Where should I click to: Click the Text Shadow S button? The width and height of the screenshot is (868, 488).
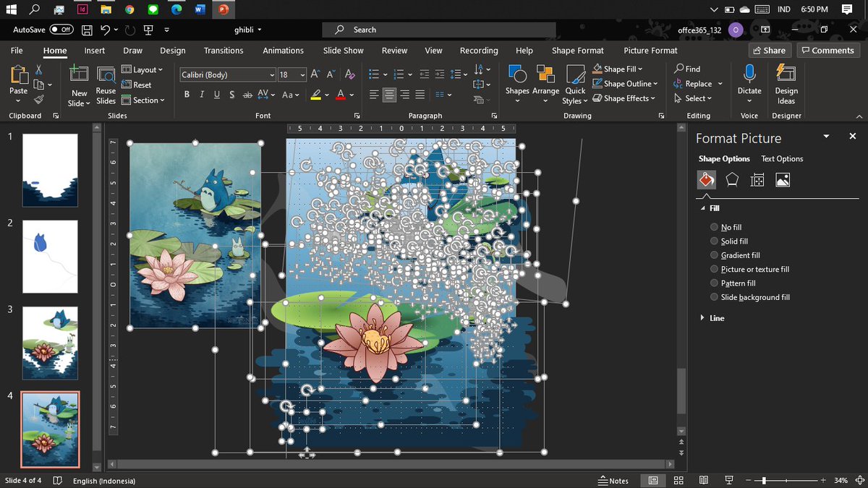point(231,95)
